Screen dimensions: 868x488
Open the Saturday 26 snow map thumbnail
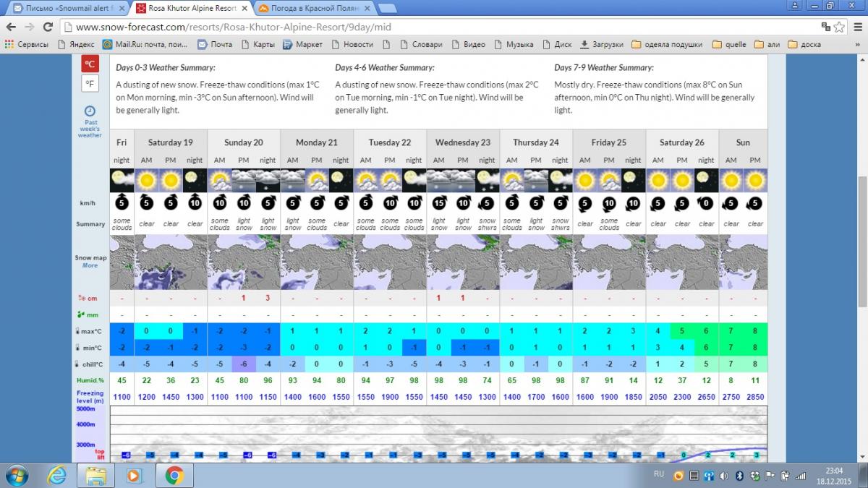click(x=682, y=262)
